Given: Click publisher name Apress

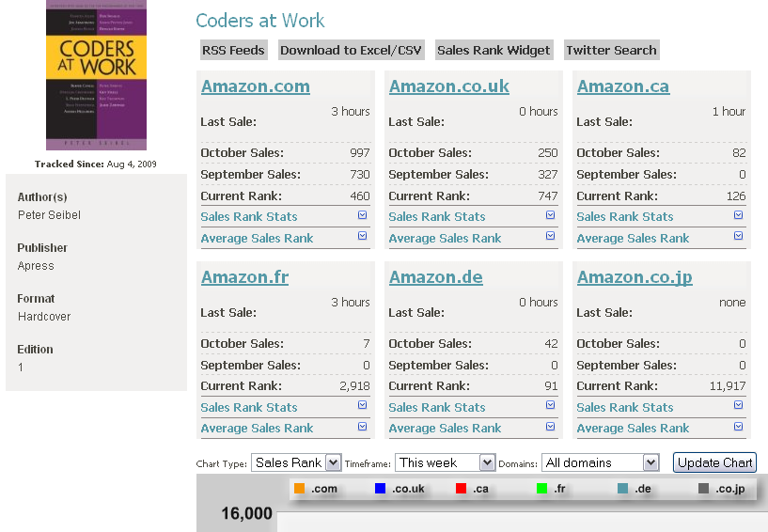Looking at the screenshot, I should pyautogui.click(x=36, y=266).
